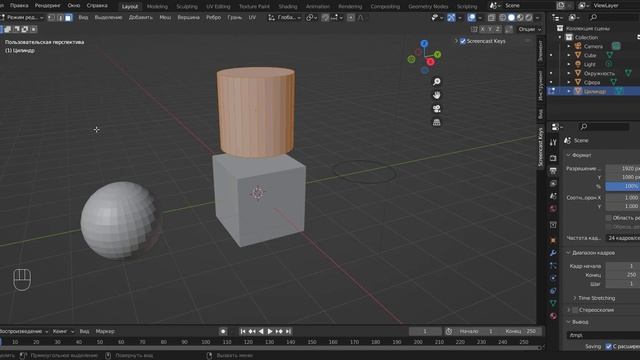This screenshot has width=640, height=360.
Task: Open the Правка menu
Action: [19, 6]
